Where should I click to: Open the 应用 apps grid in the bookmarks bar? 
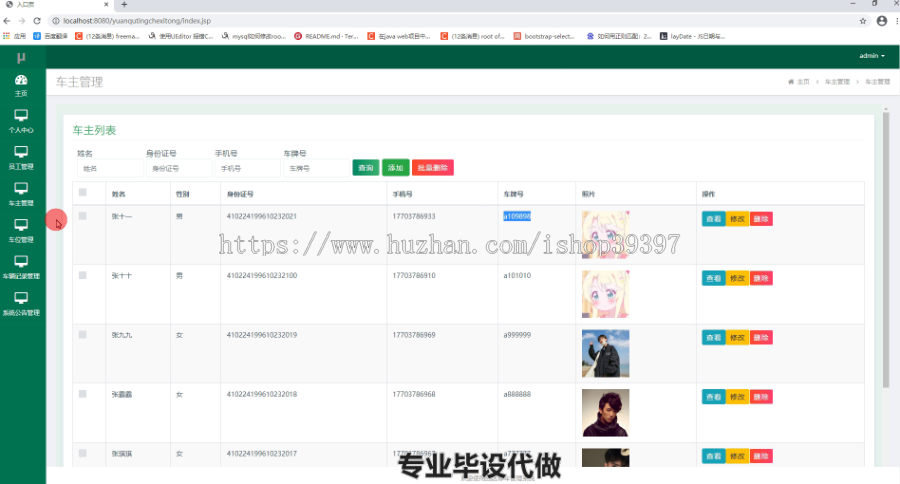pos(14,36)
